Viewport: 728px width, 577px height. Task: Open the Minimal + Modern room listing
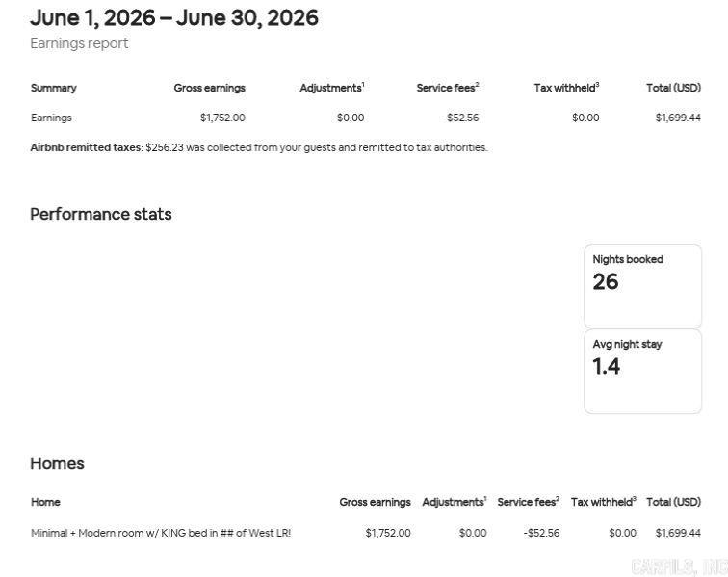161,533
